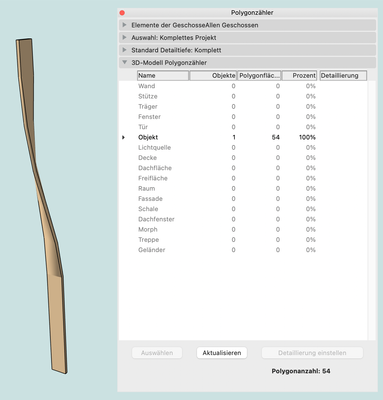
Task: Click the Aktualisieren button
Action: click(x=222, y=353)
